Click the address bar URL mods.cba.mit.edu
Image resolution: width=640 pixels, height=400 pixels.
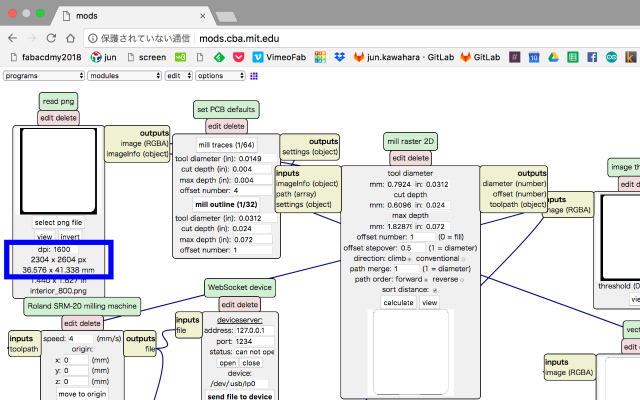239,38
